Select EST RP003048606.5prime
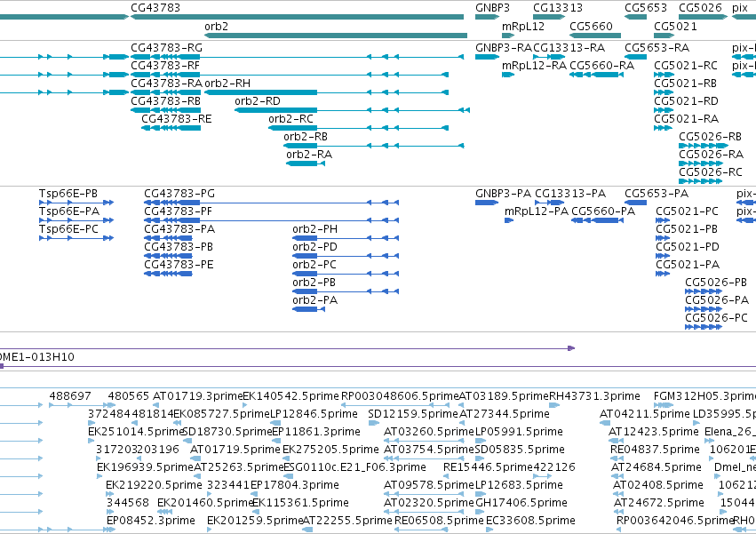The image size is (756, 534). coord(399,396)
